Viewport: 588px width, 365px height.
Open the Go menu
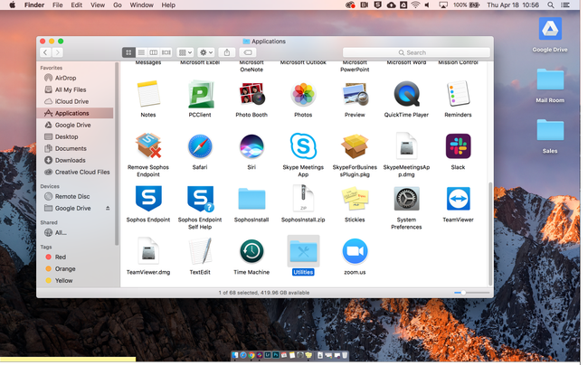point(118,5)
